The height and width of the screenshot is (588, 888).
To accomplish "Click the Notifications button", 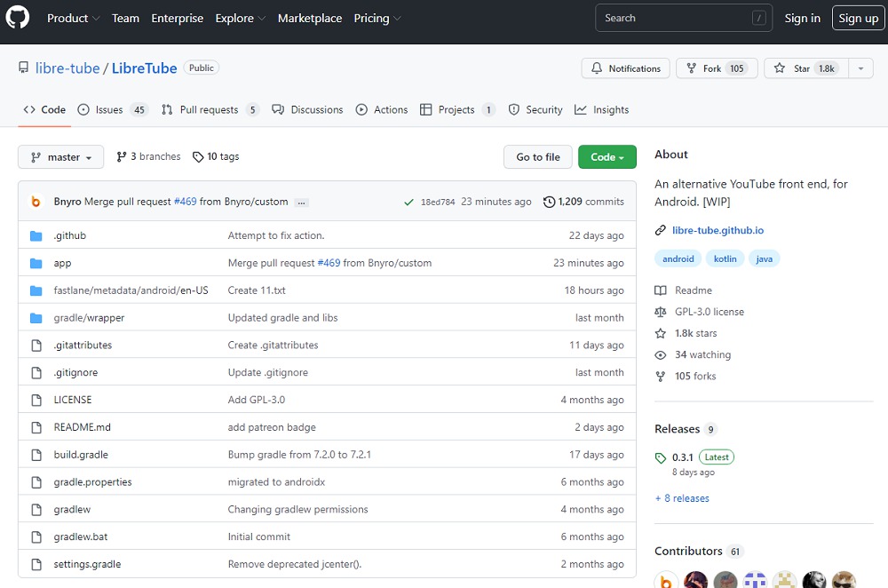I will click(626, 68).
